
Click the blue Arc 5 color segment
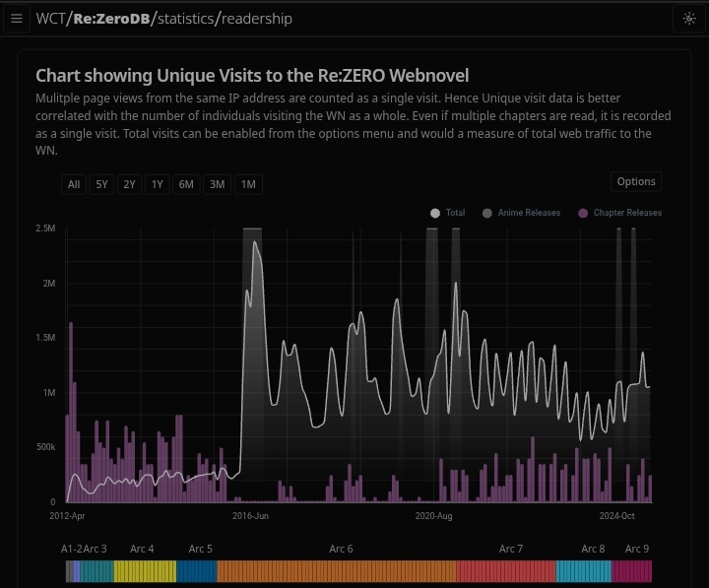197,571
